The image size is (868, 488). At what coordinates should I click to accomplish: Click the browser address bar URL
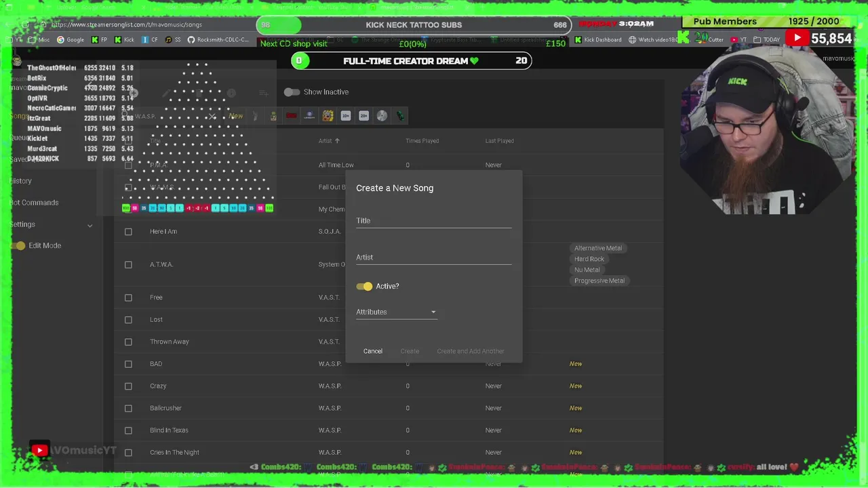127,24
